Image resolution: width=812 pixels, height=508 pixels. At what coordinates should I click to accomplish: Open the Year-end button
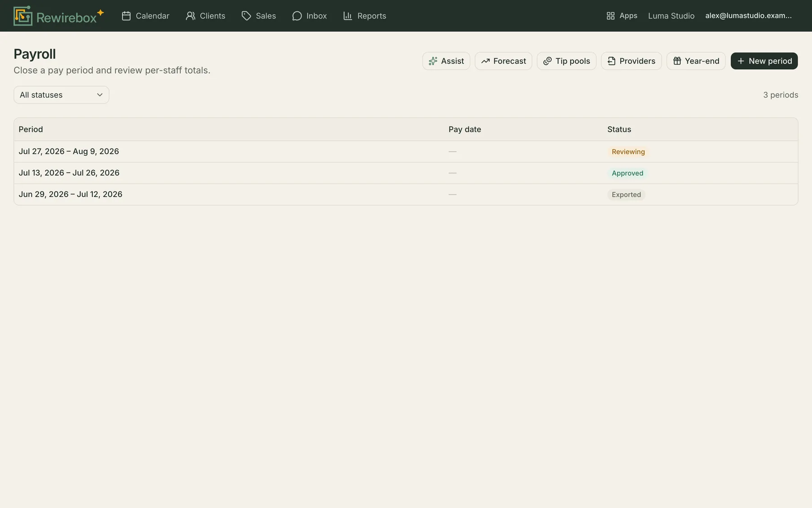tap(696, 61)
